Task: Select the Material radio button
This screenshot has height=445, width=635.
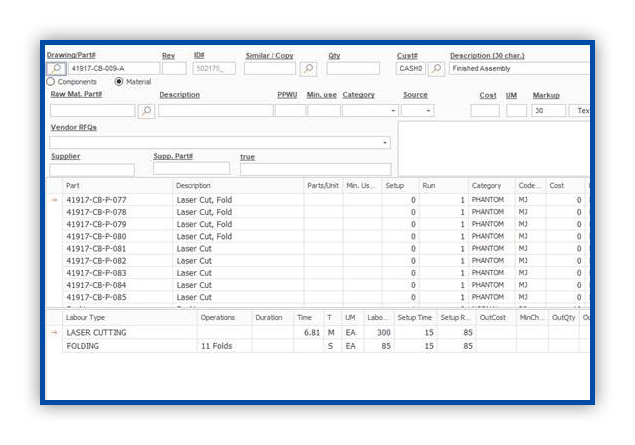Action: point(119,82)
